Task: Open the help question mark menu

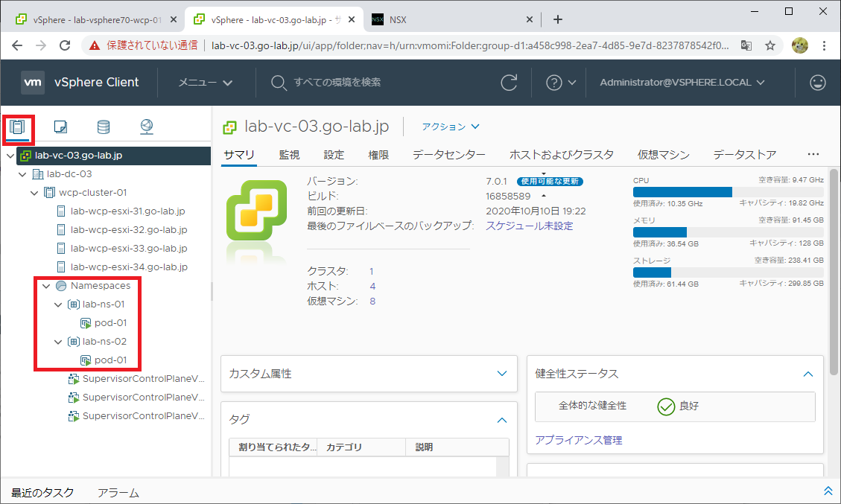Action: [x=560, y=83]
